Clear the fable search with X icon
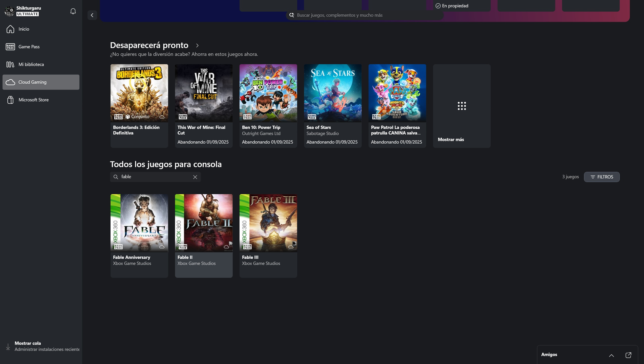This screenshot has height=364, width=644. 195,177
